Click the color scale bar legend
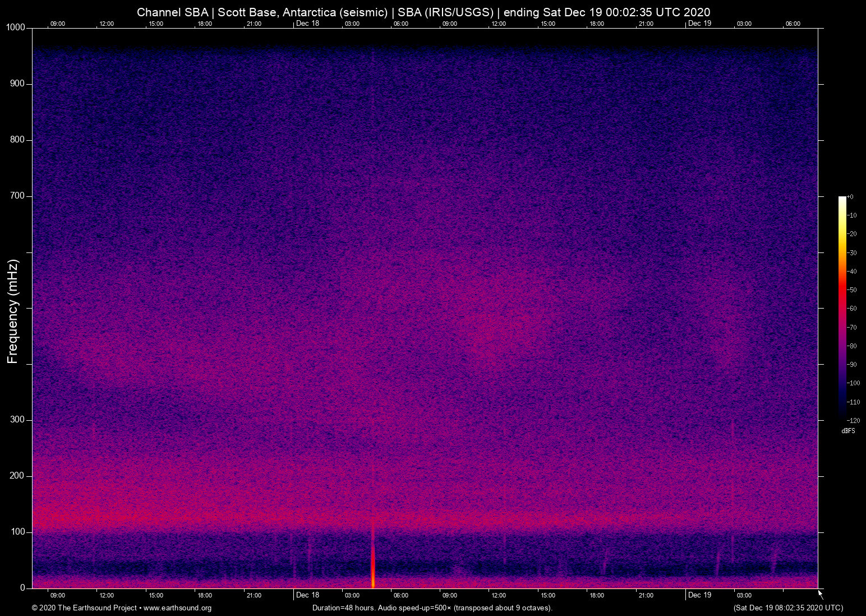The height and width of the screenshot is (616, 866). pyautogui.click(x=842, y=306)
